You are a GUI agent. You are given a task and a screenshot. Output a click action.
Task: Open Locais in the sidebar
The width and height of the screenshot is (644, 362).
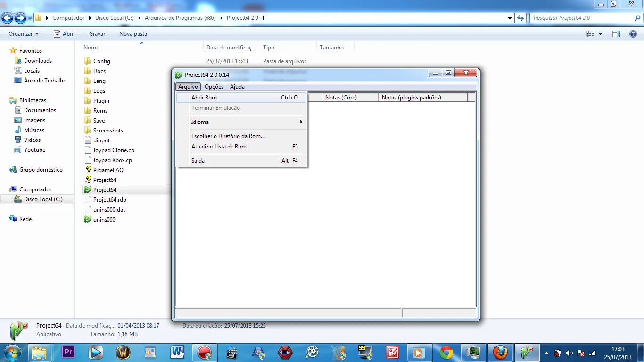(27, 71)
